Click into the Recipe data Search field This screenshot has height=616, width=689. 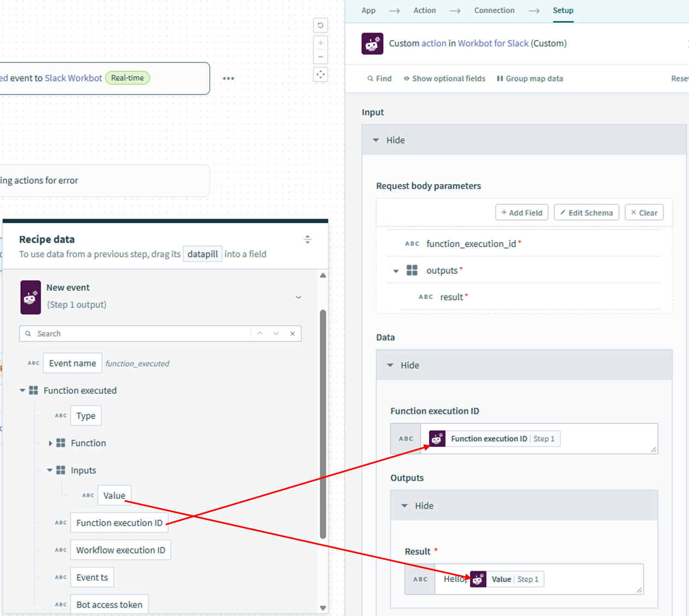pyautogui.click(x=142, y=333)
